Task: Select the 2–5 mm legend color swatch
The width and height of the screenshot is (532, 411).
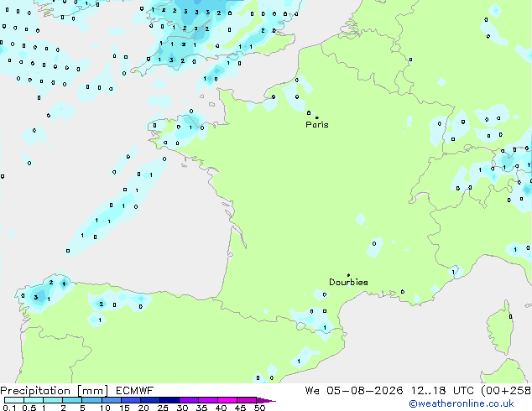Action: (x=72, y=400)
